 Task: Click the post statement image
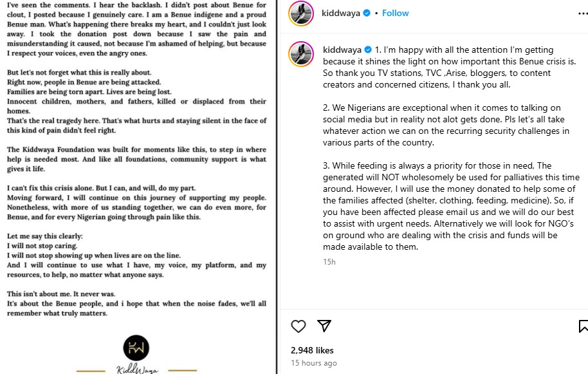[136, 161]
